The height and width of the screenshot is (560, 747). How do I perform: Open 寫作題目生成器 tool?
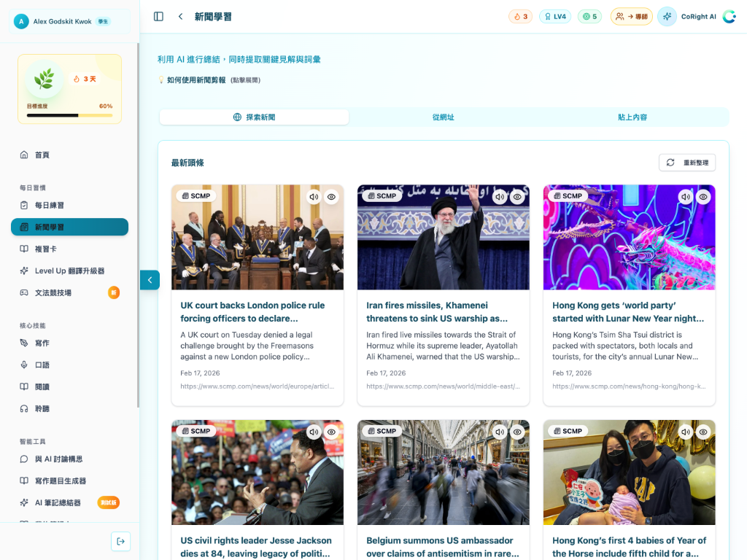[x=69, y=481]
